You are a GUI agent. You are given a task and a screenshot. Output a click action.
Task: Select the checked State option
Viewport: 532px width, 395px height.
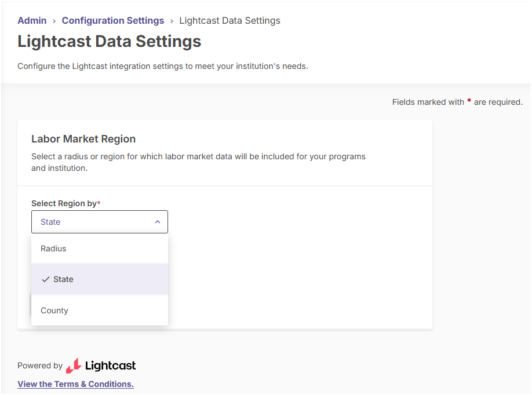pos(100,279)
